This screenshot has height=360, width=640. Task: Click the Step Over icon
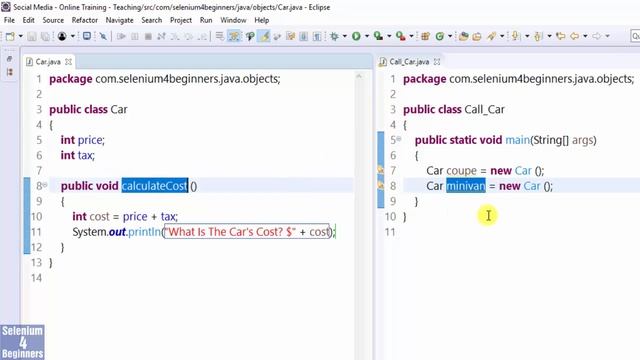click(188, 36)
